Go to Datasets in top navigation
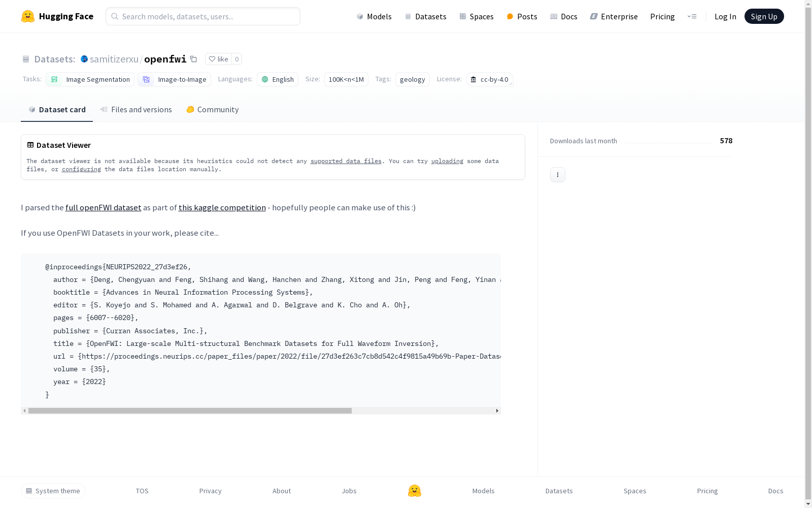This screenshot has height=508, width=812. click(425, 16)
